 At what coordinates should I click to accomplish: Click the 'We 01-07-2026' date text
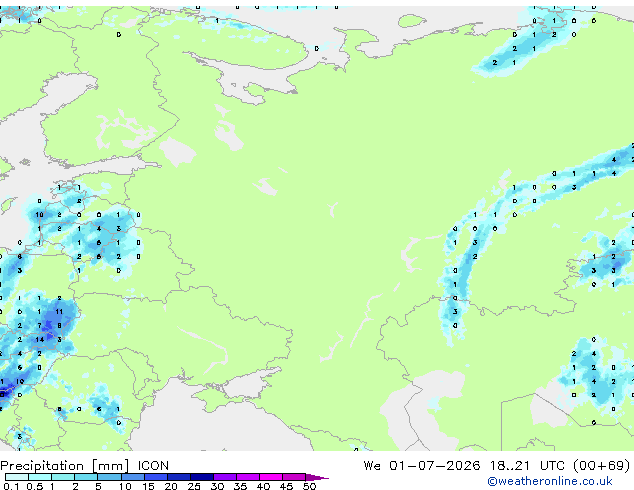(x=422, y=466)
